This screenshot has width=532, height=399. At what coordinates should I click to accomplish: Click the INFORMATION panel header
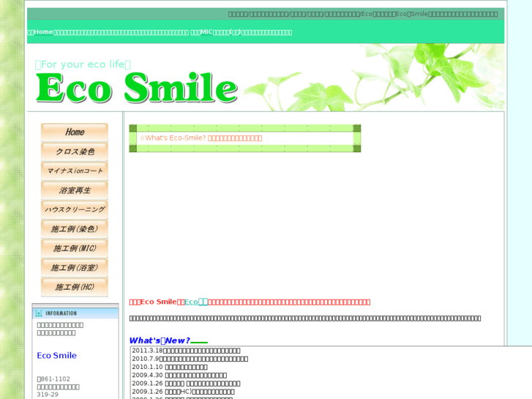[x=75, y=313]
